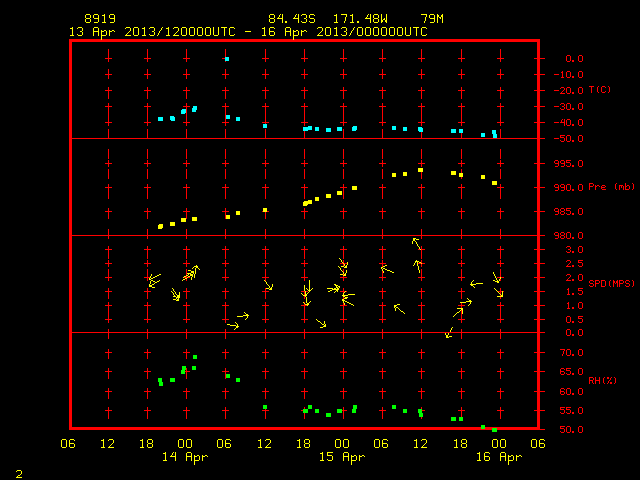The width and height of the screenshot is (640, 480).
Task: Click the number 2 in the bottom-left corner
Action: [x=19, y=474]
